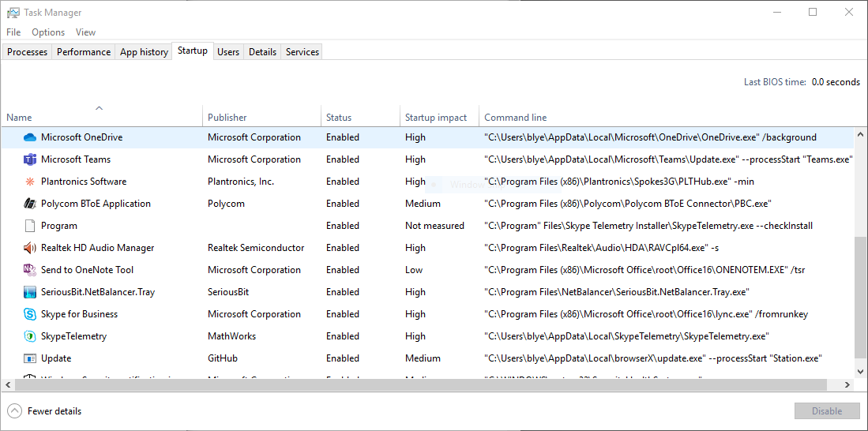Screen dimensions: 868x431
Task: Click the horizontal scrollbar thumb
Action: click(421, 384)
